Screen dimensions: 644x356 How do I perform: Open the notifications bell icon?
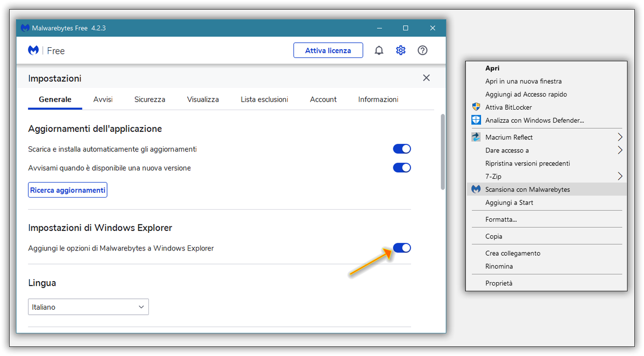(x=379, y=50)
